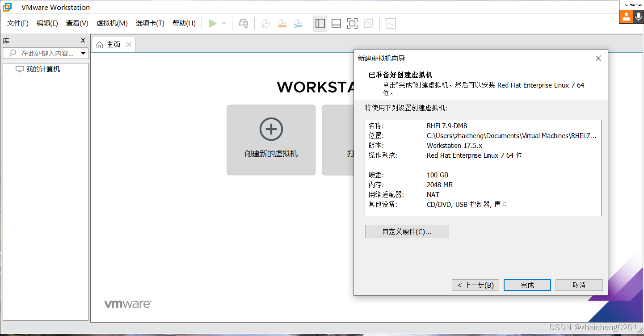Screen dimensions: 644x336
Task: Click the console view icon
Action: 391,24
